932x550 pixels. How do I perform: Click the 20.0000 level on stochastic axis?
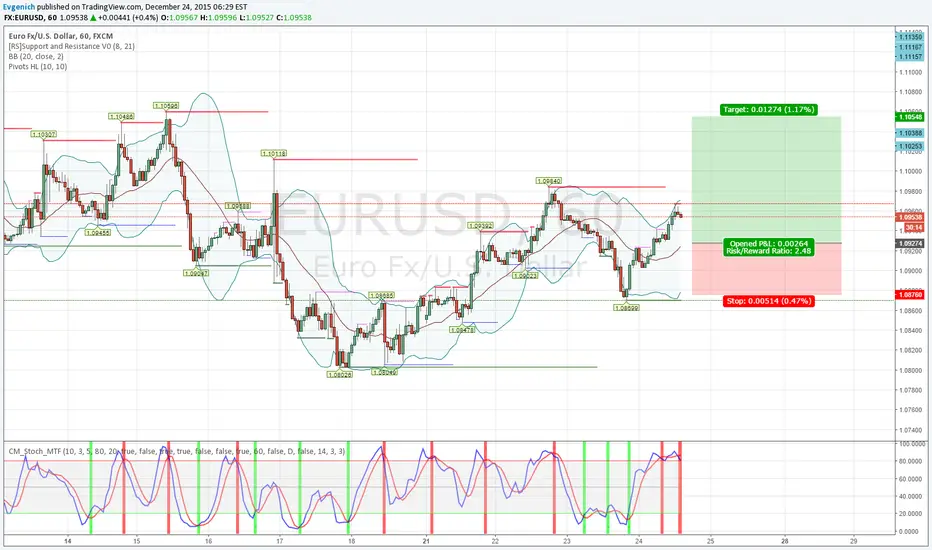pos(910,514)
